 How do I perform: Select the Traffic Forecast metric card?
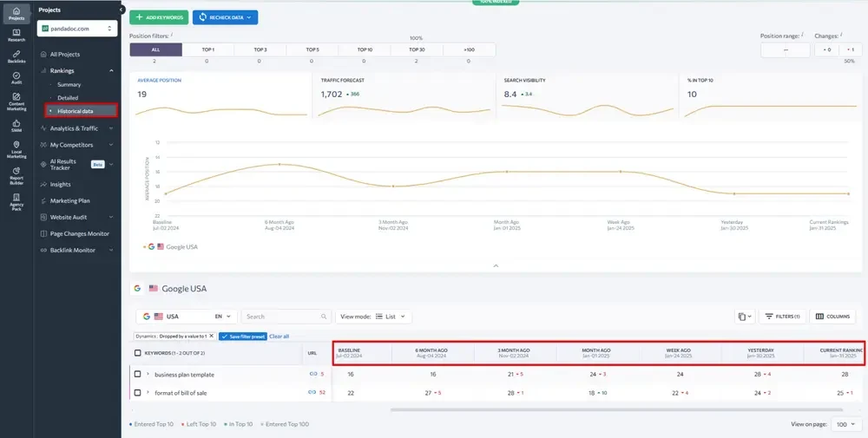(x=404, y=95)
